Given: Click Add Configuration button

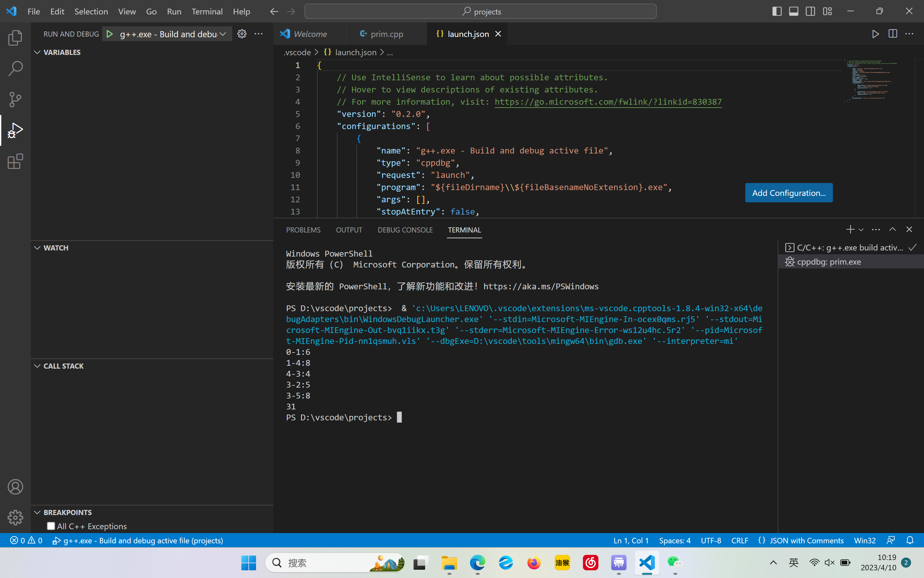Looking at the screenshot, I should pyautogui.click(x=789, y=193).
